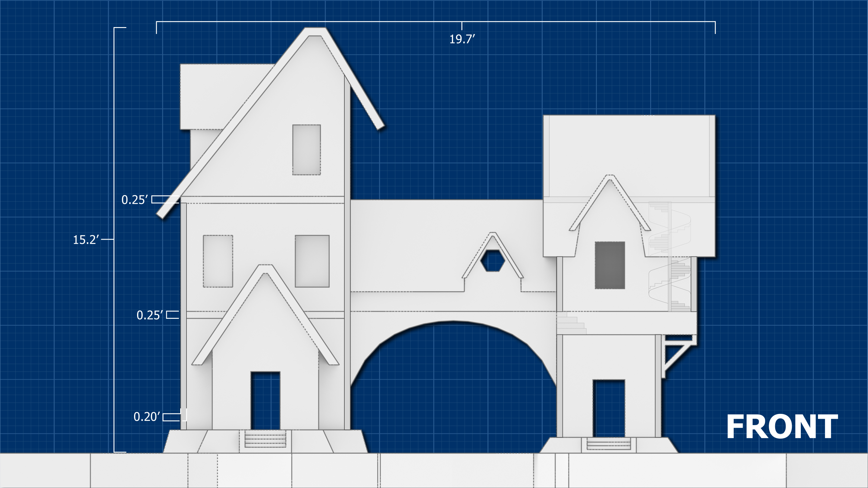Select the left tower's doorway opening
Screen dimensions: 868x488
tap(265, 401)
